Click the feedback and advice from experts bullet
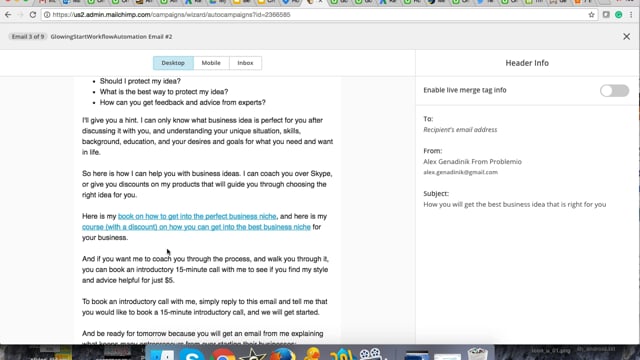 coord(182,102)
